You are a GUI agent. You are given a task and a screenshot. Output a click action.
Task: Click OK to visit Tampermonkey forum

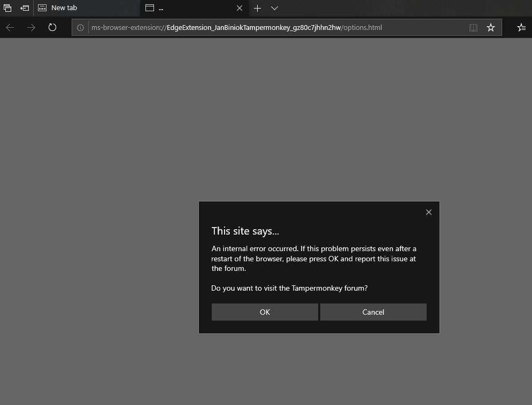[x=265, y=312]
